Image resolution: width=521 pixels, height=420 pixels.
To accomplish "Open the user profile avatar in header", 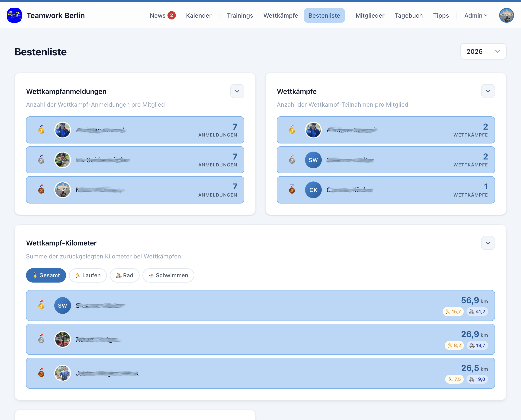I will (506, 15).
